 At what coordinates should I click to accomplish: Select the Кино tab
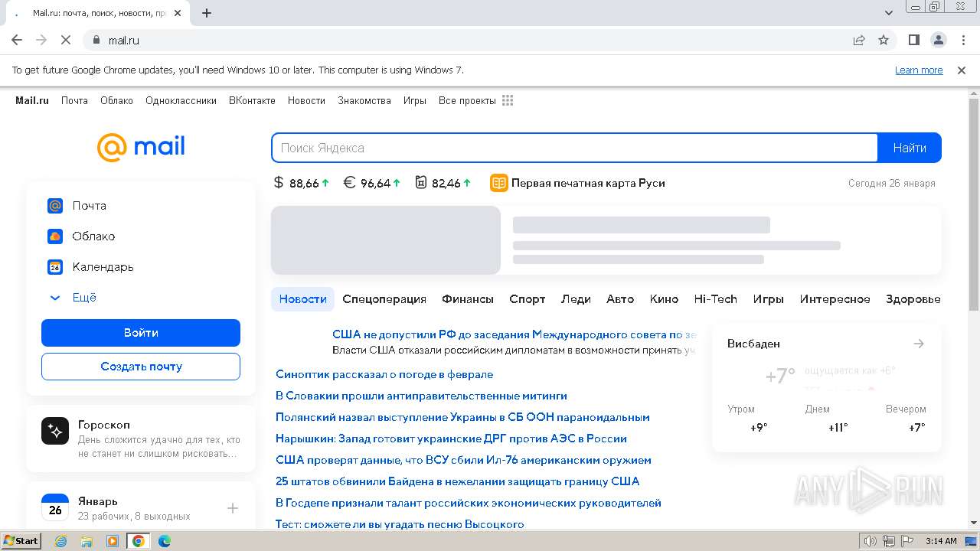click(x=664, y=299)
